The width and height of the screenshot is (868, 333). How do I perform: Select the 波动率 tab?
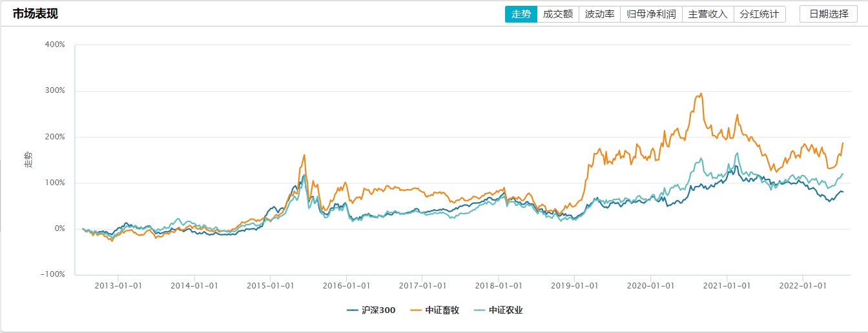coord(599,14)
